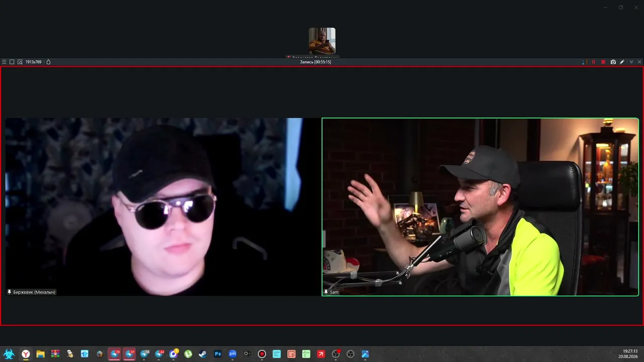Screen dimensions: 644x362
Task: Open Telegram with badge 29
Action: click(x=114, y=354)
